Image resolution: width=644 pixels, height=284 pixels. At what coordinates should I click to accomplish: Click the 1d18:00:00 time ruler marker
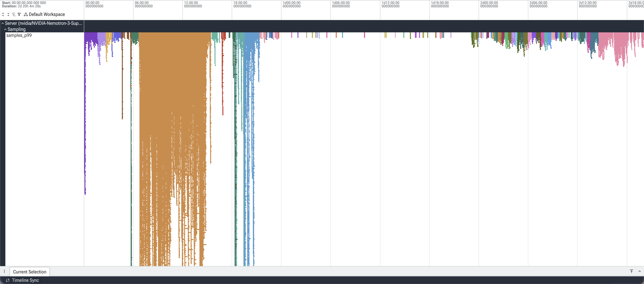coord(440,5)
